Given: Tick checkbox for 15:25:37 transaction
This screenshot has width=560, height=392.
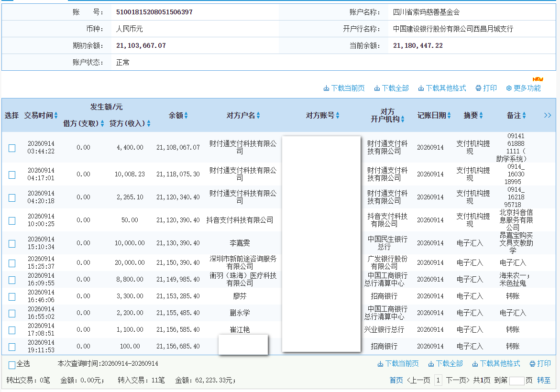Looking at the screenshot, I should (12, 263).
